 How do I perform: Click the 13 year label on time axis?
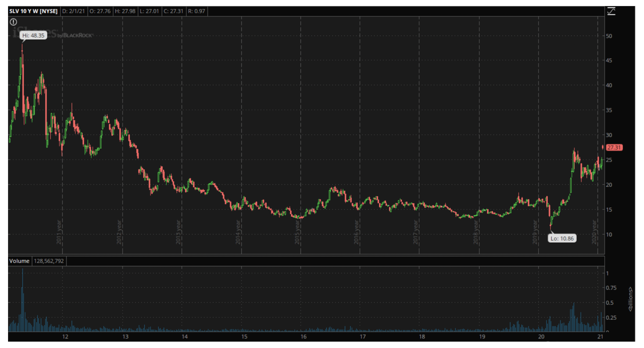coord(125,337)
